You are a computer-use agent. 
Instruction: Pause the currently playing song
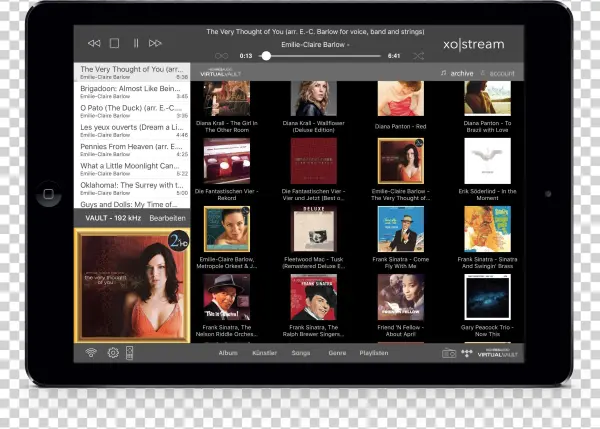pyautogui.click(x=135, y=43)
